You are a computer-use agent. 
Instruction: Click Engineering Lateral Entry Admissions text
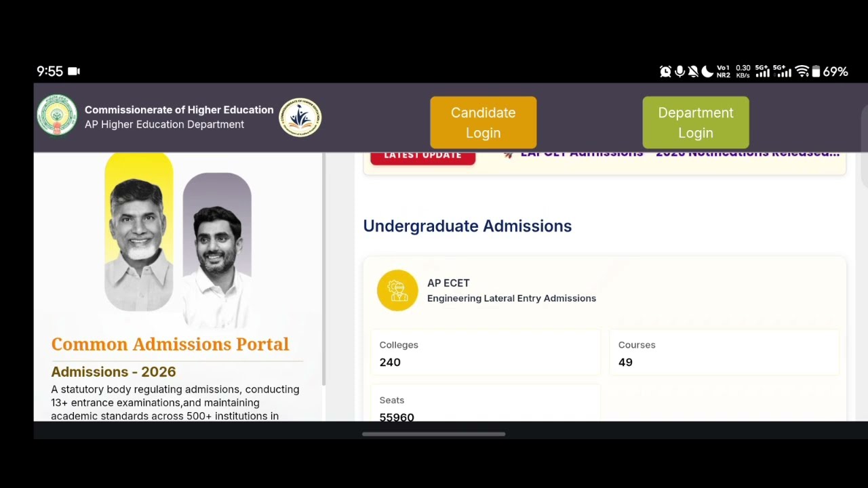pyautogui.click(x=511, y=298)
